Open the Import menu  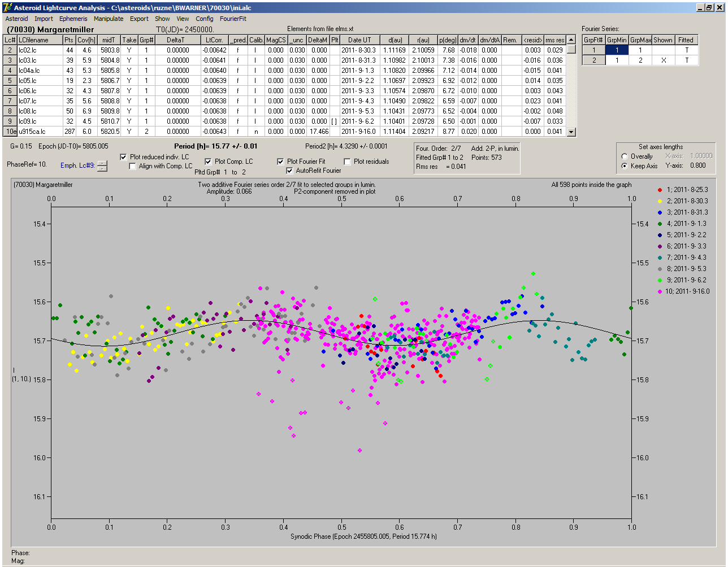tap(44, 19)
